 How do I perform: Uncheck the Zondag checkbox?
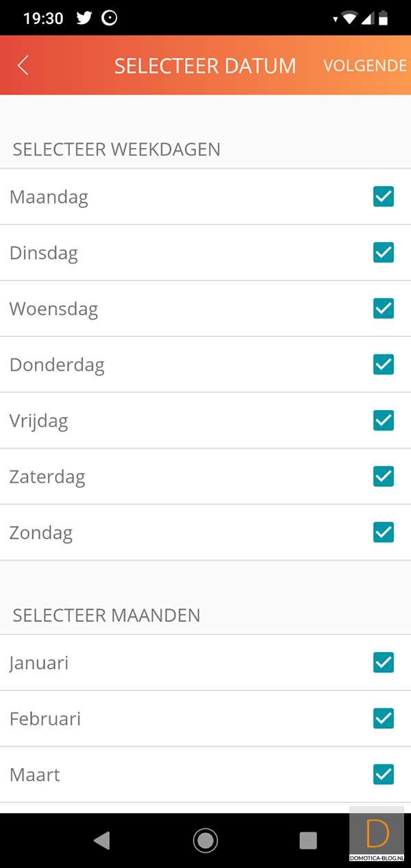pos(384,532)
